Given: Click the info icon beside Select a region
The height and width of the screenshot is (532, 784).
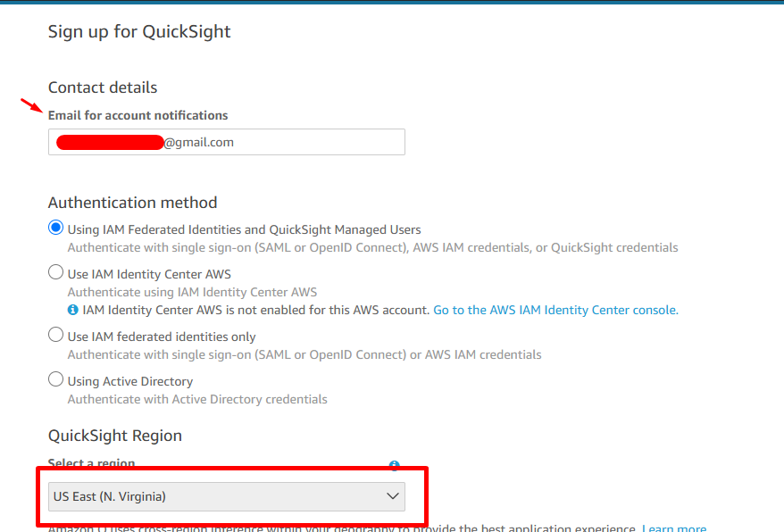Looking at the screenshot, I should tap(394, 465).
